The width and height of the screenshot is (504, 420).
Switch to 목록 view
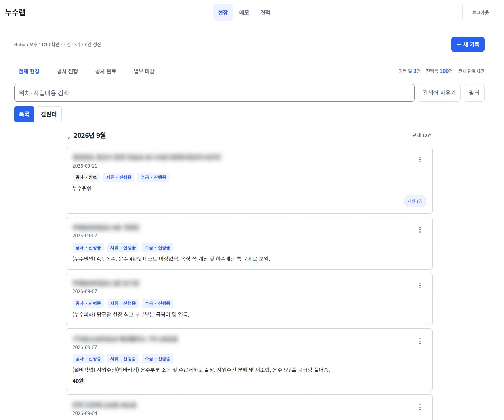(24, 114)
